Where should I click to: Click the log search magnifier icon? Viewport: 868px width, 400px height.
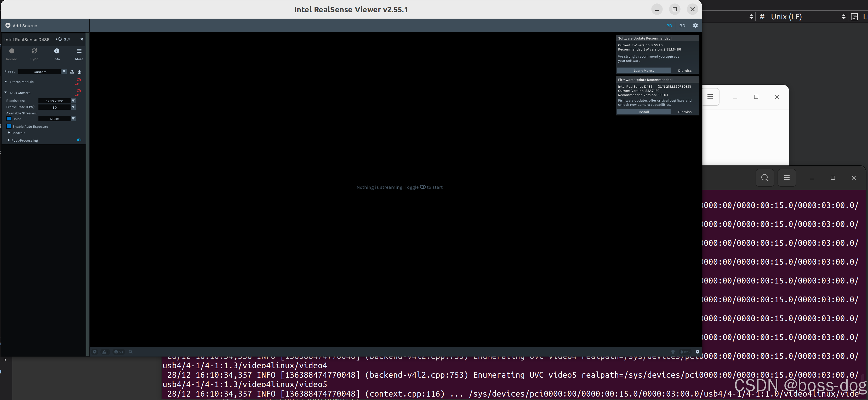click(131, 352)
